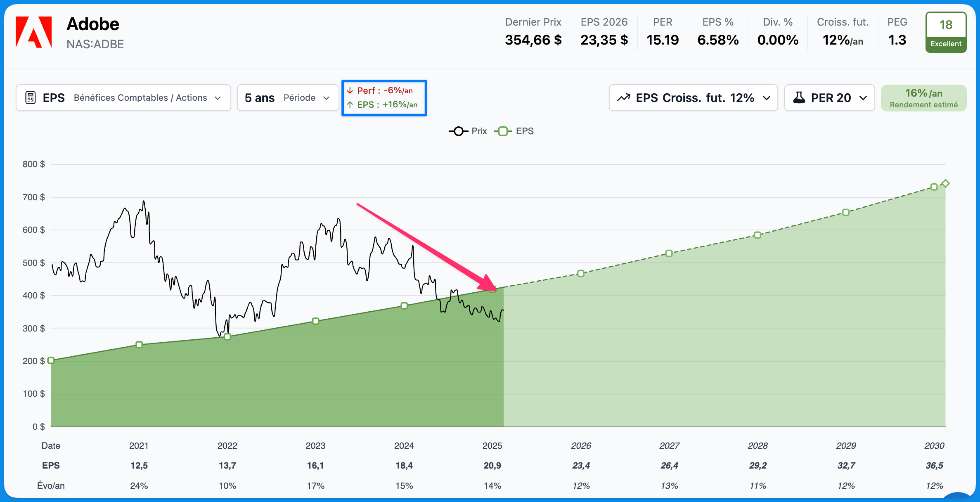Screen dimensions: 980x502
Task: Click the diamond marker at chart end
Action: point(945,183)
